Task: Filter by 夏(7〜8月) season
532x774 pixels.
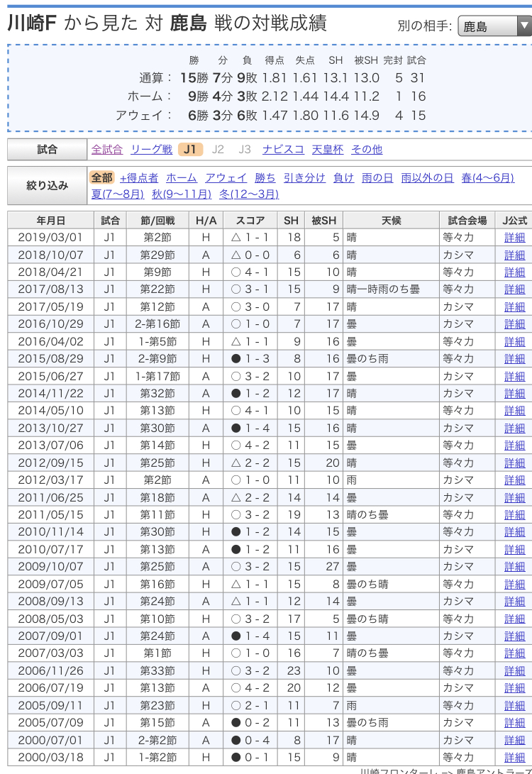Action: coord(118,194)
